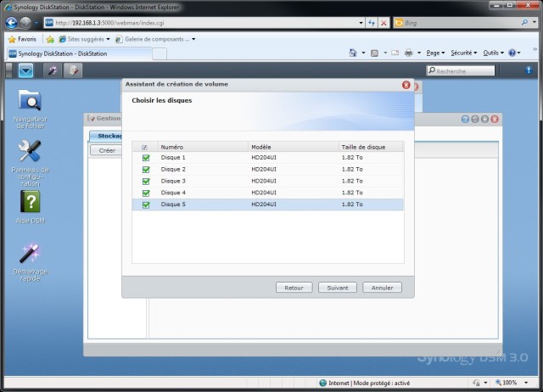Image resolution: width=543 pixels, height=392 pixels.
Task: Click the storage manager icon in DSM taskbar
Action: [73, 70]
